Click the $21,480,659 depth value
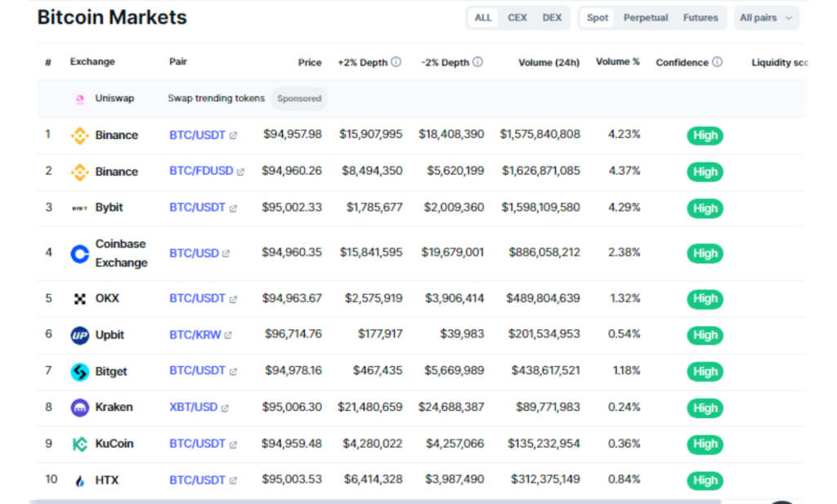This screenshot has width=837, height=504. coord(370,408)
